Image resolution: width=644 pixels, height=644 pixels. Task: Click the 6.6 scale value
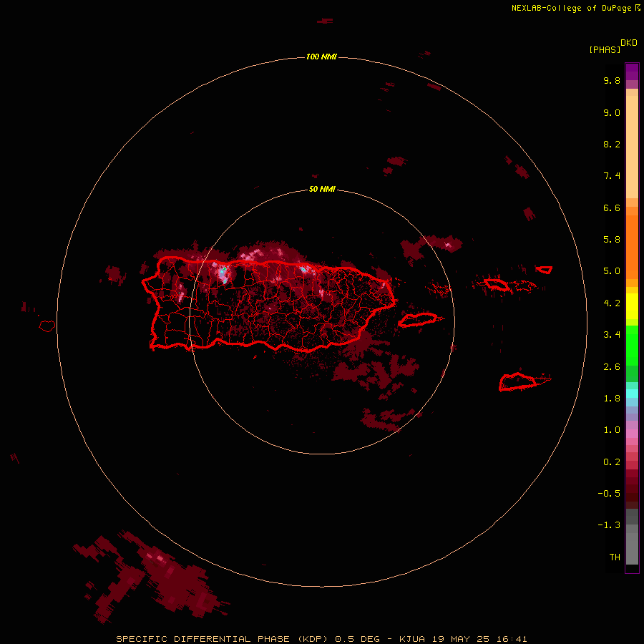[612, 208]
